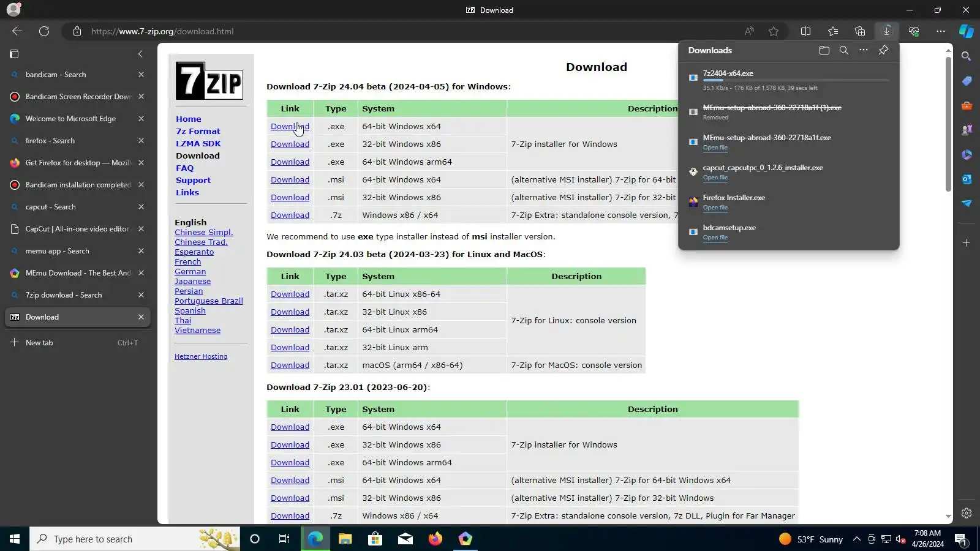Switch to CapCut All-in-one video editor tab
The width and height of the screenshot is (980, 551).
77,229
